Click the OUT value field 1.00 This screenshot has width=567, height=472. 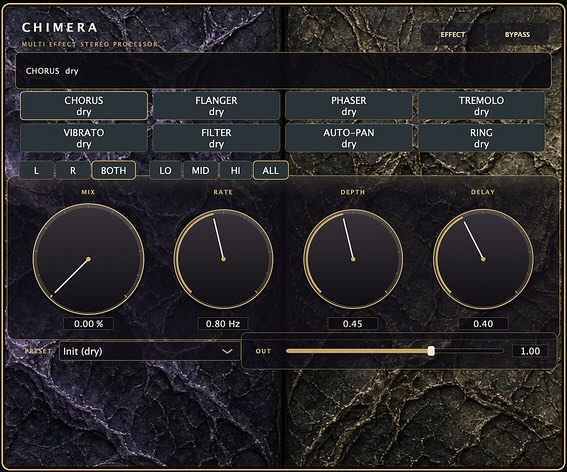click(530, 351)
